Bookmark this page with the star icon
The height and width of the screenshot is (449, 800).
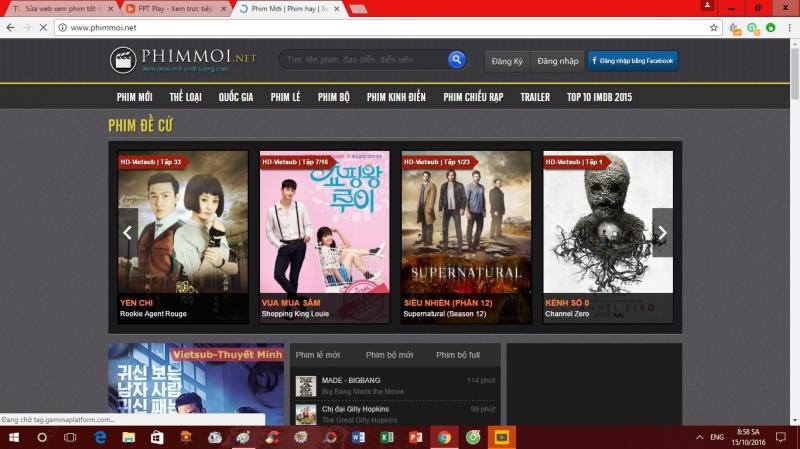pos(713,27)
